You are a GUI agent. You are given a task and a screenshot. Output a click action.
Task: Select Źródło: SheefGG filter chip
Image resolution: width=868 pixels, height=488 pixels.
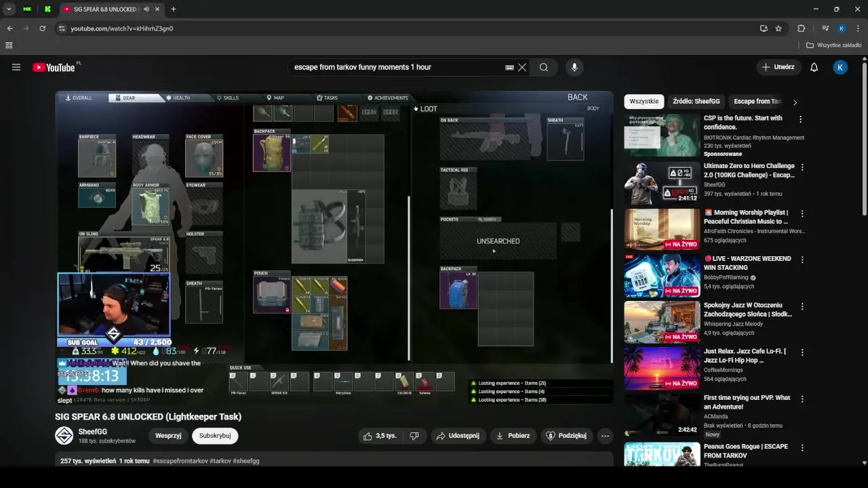[x=696, y=102]
